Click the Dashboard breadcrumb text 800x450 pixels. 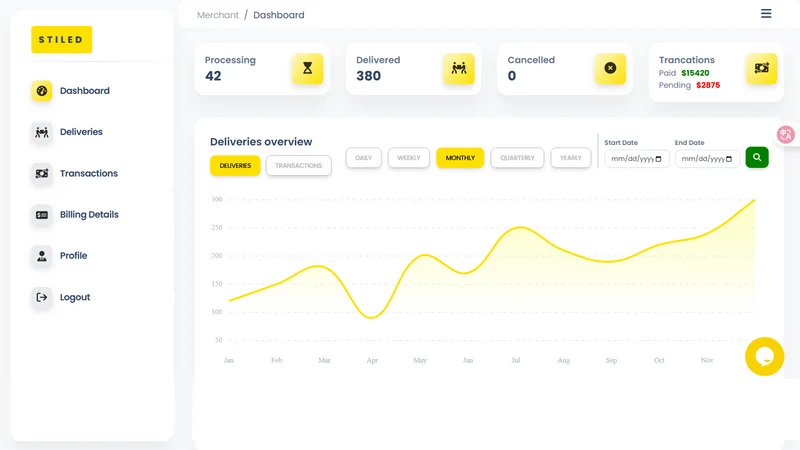[x=279, y=15]
